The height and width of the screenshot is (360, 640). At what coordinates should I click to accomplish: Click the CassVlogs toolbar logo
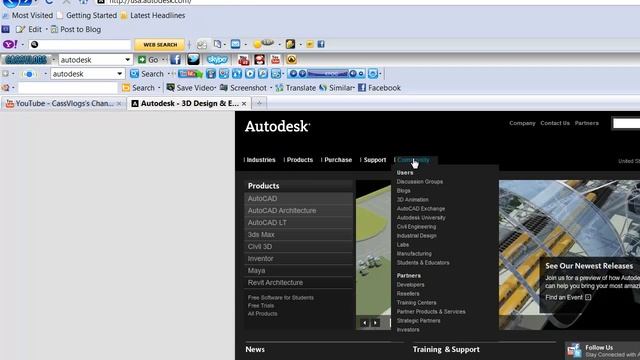(26, 60)
